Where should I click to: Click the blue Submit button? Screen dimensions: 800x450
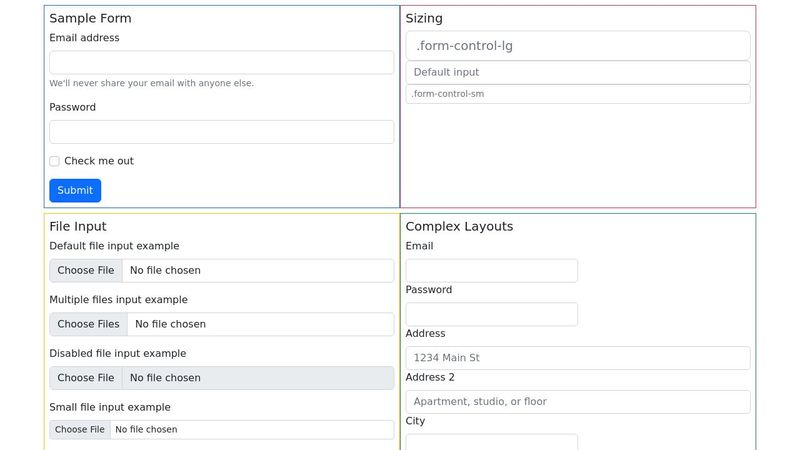[x=75, y=190]
